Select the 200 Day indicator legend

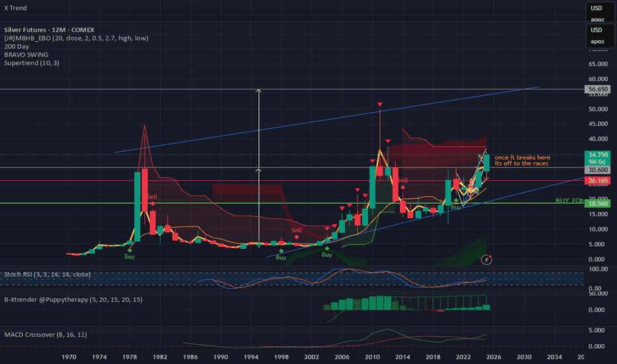17,46
